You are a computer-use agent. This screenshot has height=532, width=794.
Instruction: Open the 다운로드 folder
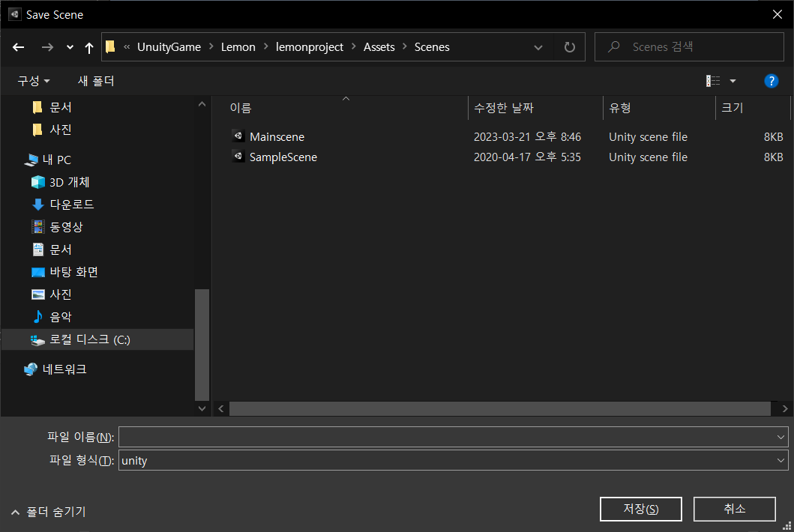point(71,205)
